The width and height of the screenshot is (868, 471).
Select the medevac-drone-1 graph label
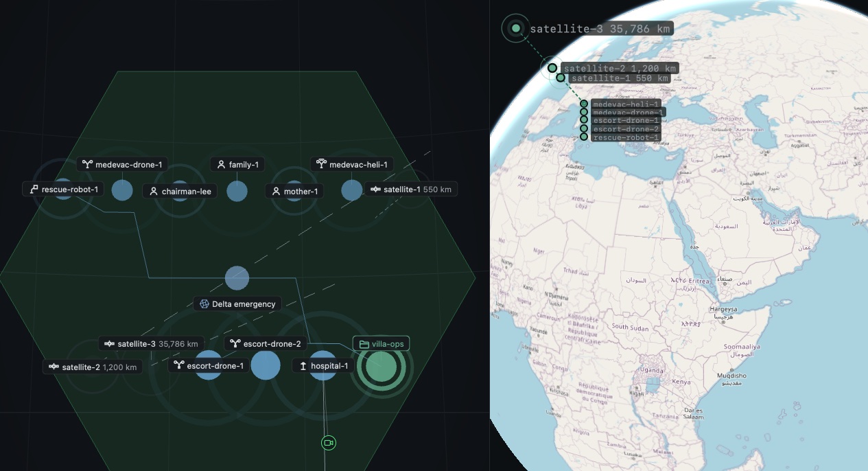122,165
